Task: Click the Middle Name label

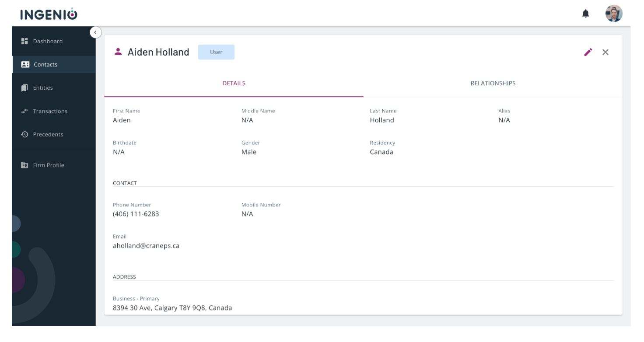Action: pyautogui.click(x=258, y=111)
